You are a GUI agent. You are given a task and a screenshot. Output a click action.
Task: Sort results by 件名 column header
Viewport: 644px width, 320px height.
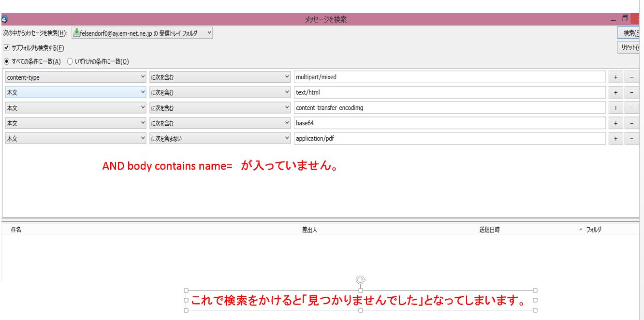tap(16, 230)
